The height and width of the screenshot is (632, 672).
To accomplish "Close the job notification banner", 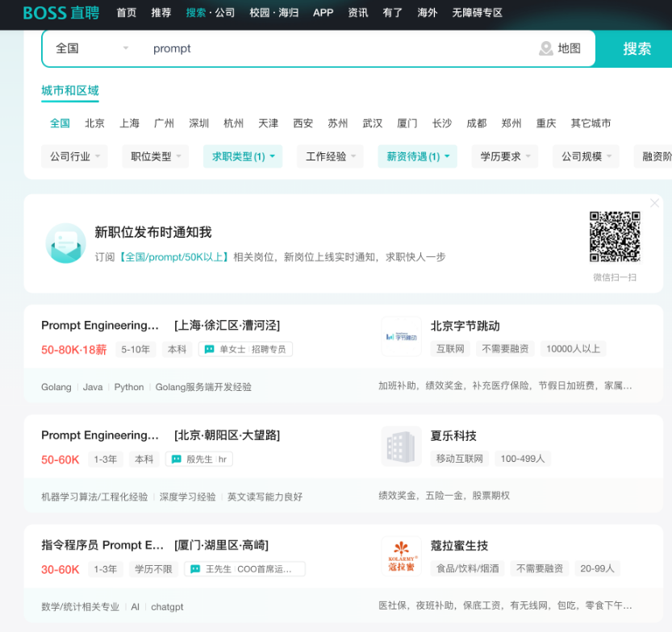I will pyautogui.click(x=654, y=203).
